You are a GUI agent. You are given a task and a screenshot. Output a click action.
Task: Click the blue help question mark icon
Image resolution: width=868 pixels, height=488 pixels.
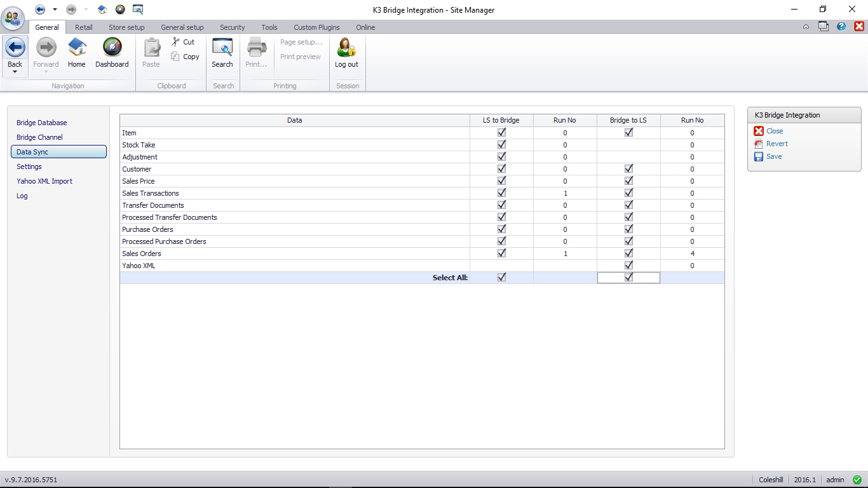[x=841, y=27]
